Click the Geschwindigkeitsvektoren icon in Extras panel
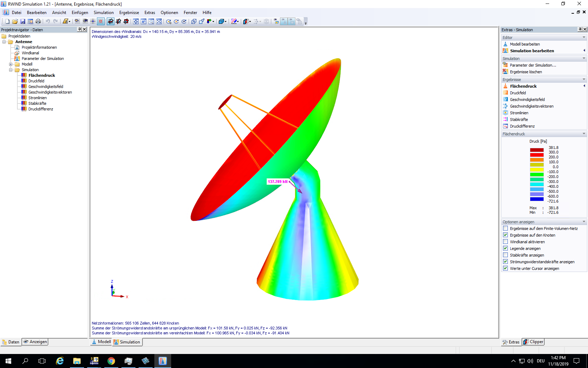The width and height of the screenshot is (588, 368). tap(505, 106)
